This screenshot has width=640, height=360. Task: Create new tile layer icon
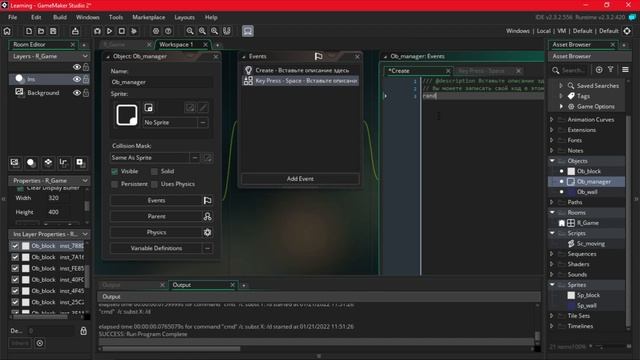(x=48, y=162)
